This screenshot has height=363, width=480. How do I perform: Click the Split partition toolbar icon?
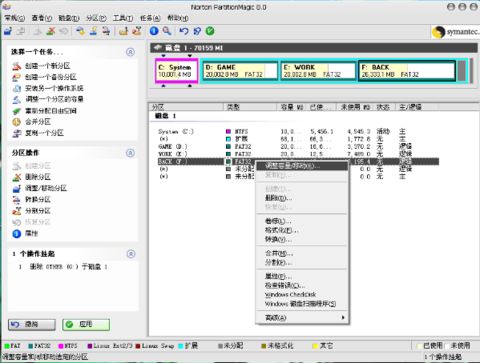point(136,31)
